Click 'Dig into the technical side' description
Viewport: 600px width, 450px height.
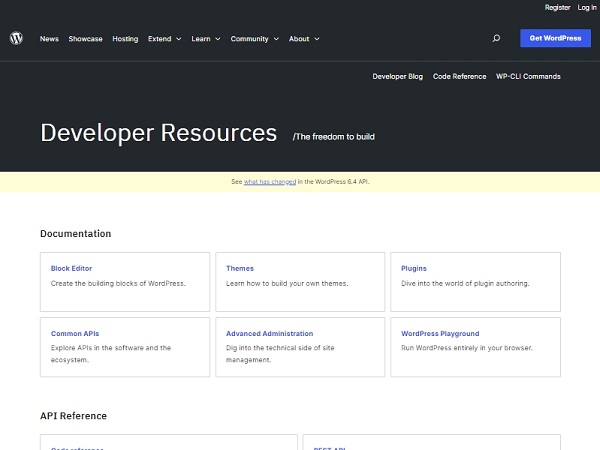[x=280, y=354]
